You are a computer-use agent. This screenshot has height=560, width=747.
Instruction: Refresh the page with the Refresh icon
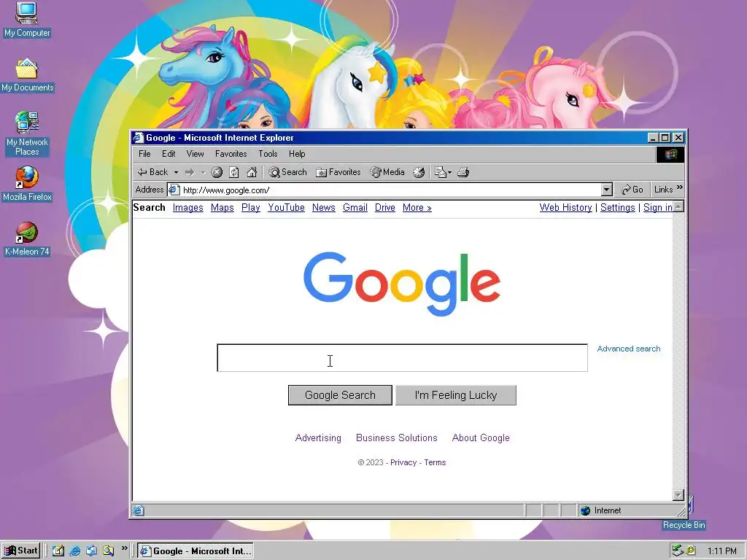point(234,172)
